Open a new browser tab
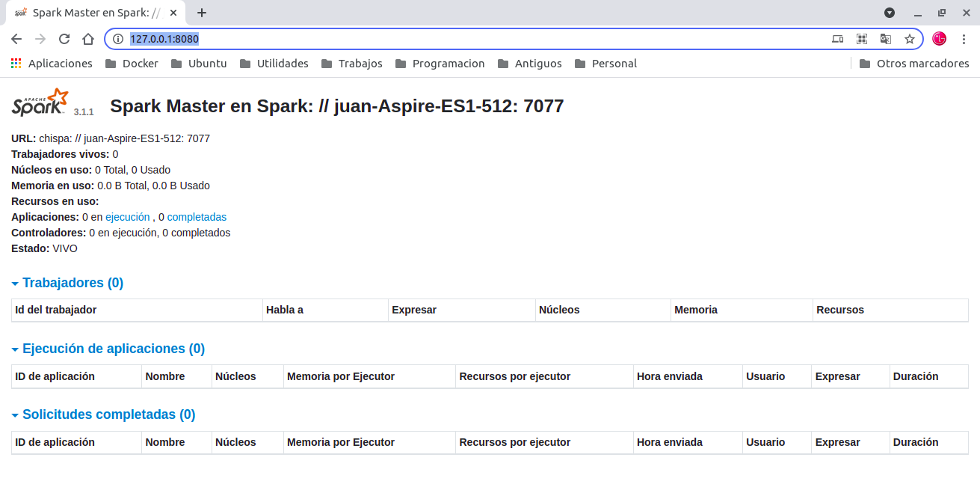This screenshot has width=980, height=496. (x=201, y=13)
